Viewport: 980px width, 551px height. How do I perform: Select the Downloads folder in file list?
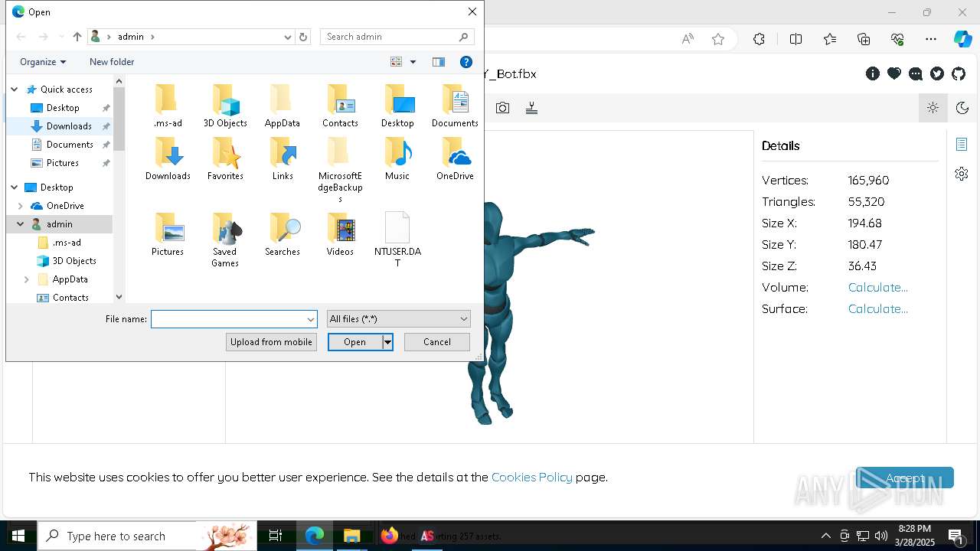pyautogui.click(x=168, y=158)
